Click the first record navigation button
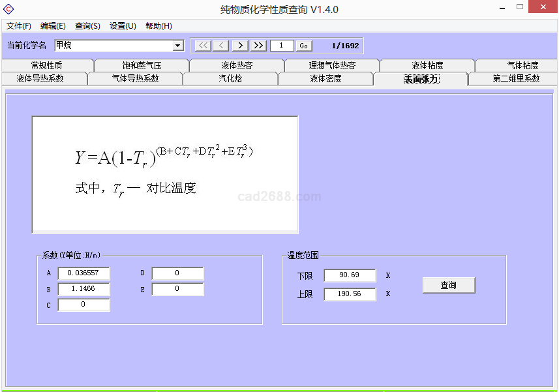This screenshot has height=392, width=559. pos(203,46)
